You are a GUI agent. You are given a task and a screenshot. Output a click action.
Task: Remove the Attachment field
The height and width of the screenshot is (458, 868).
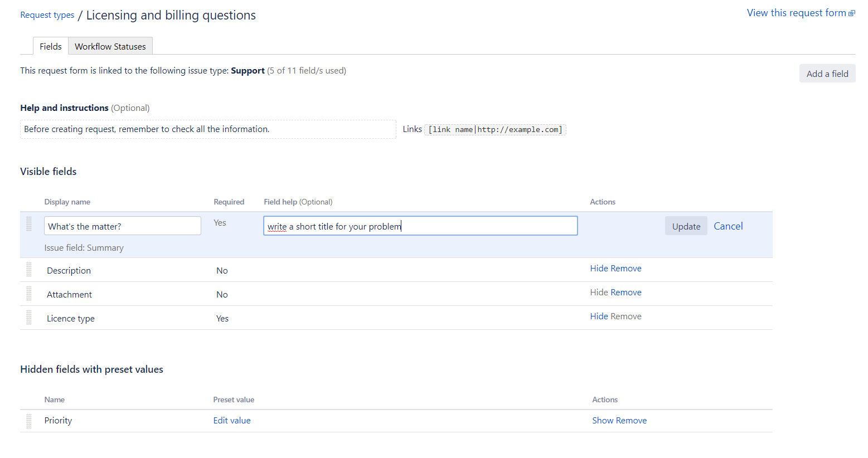626,293
